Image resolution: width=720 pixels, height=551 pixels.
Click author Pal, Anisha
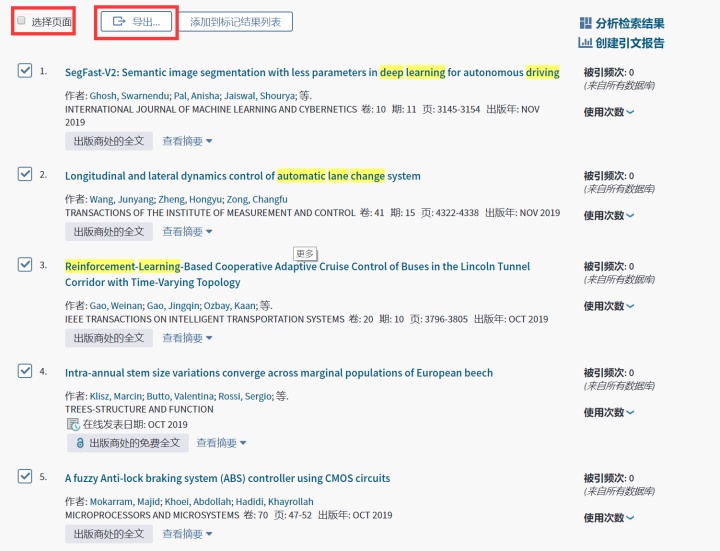point(197,96)
